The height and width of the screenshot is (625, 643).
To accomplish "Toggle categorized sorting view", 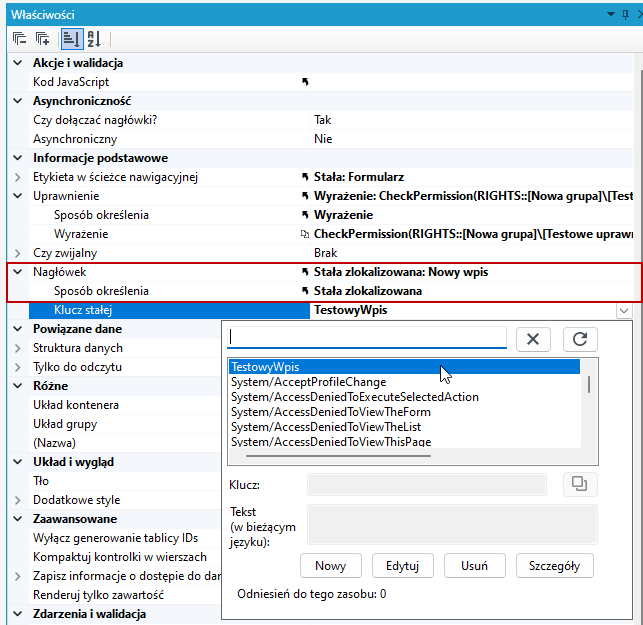I will [x=72, y=39].
